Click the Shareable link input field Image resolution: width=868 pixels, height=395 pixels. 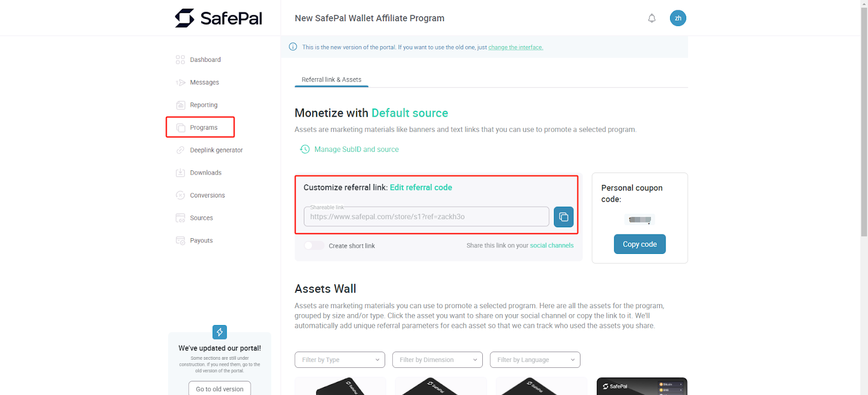[426, 217]
